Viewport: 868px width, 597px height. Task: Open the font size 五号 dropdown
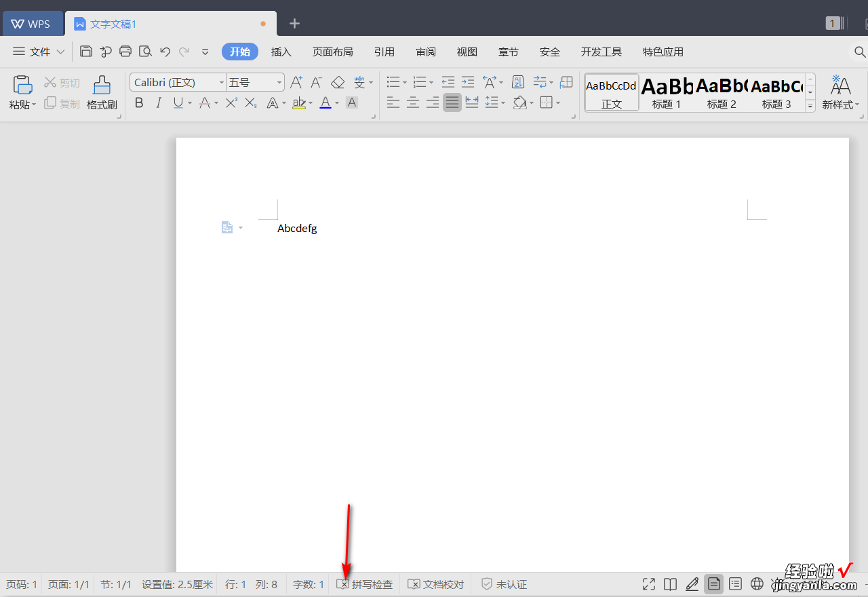[x=279, y=83]
